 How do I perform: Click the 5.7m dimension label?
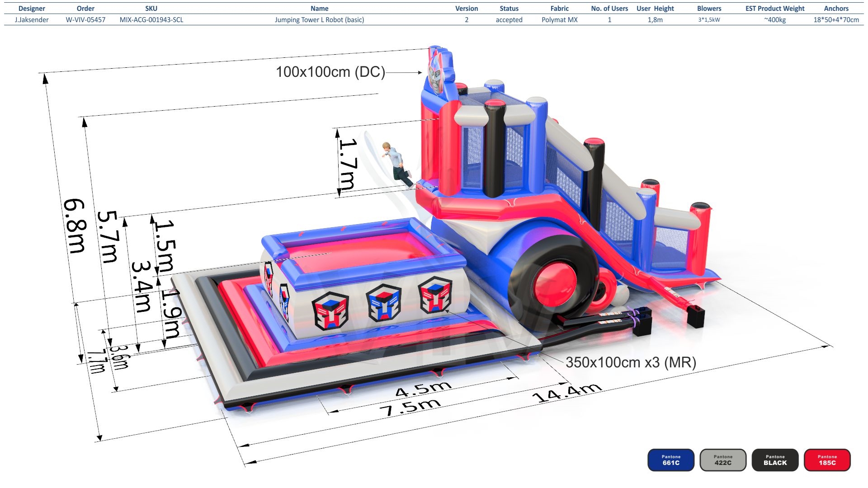pyautogui.click(x=108, y=236)
